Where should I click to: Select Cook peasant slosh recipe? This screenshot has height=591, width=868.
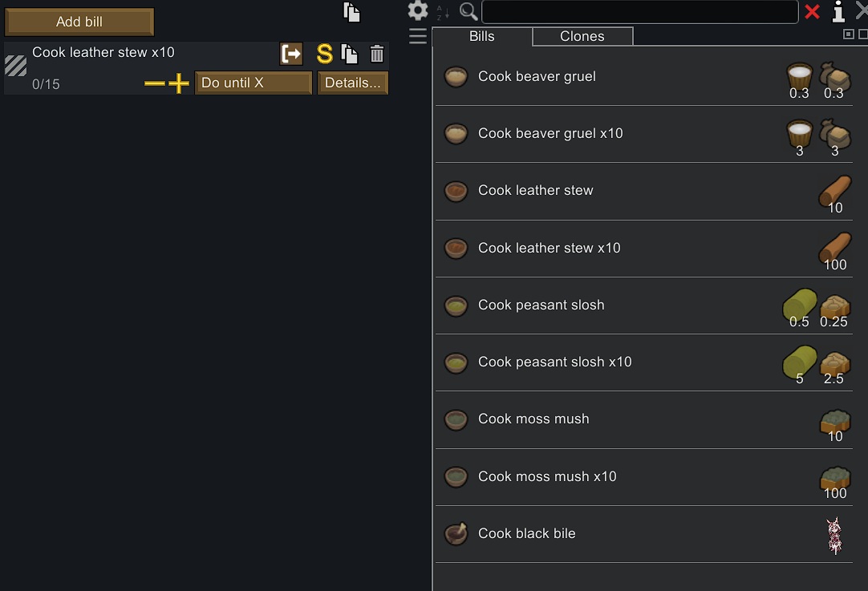(644, 306)
